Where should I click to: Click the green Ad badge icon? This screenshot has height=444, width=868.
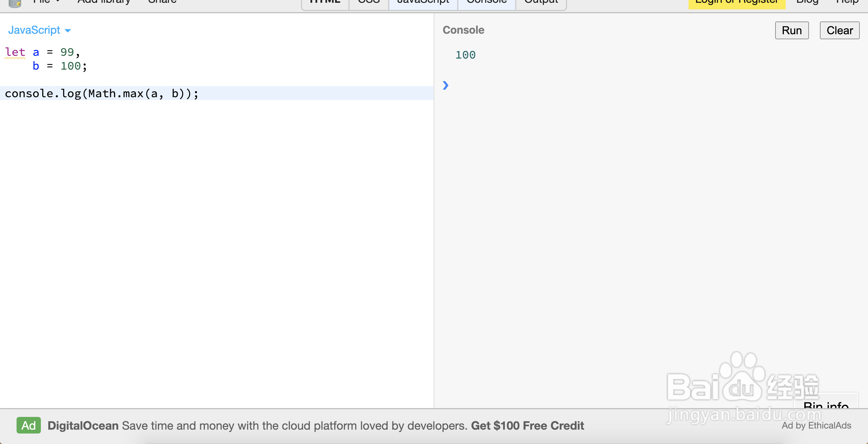[29, 426]
